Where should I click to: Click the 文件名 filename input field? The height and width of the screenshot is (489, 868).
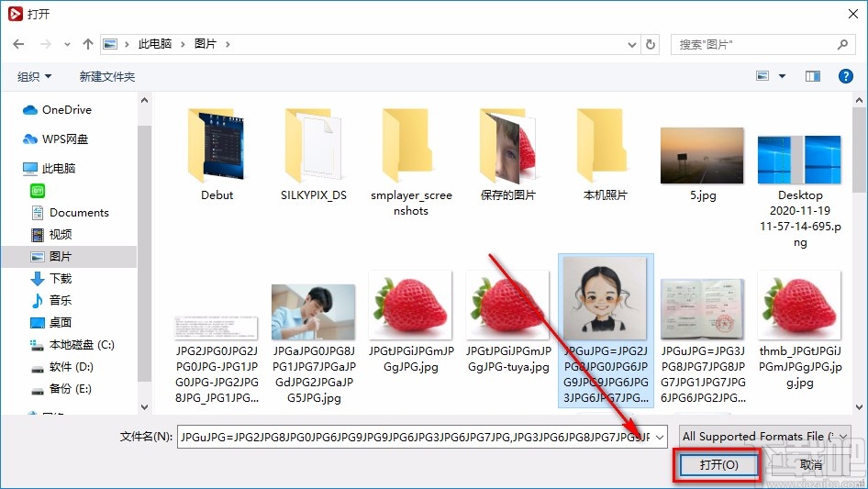(x=415, y=437)
